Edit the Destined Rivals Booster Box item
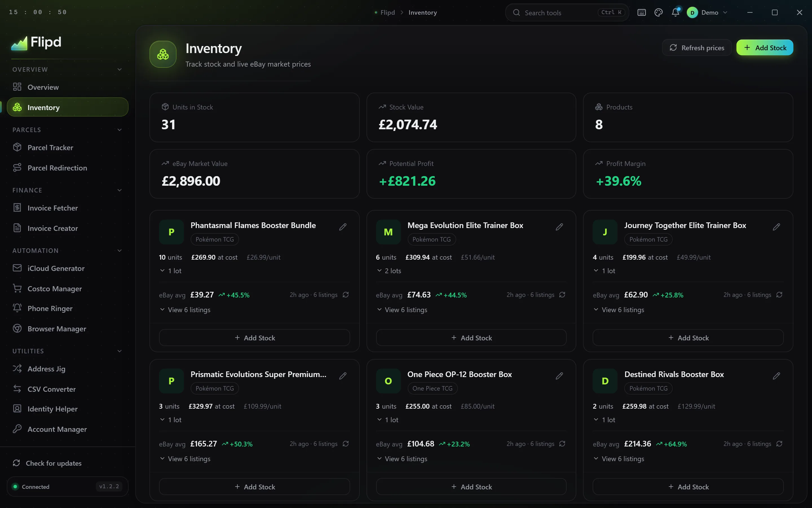 click(x=776, y=376)
